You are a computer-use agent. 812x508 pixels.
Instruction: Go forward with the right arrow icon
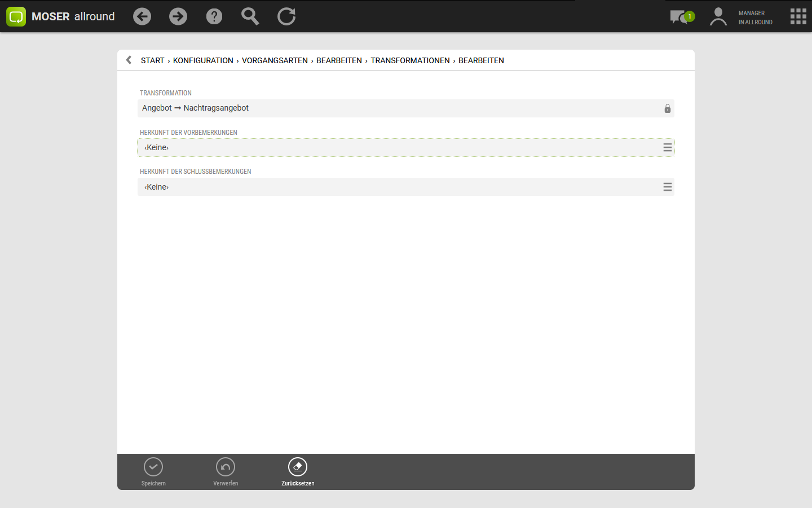[178, 16]
